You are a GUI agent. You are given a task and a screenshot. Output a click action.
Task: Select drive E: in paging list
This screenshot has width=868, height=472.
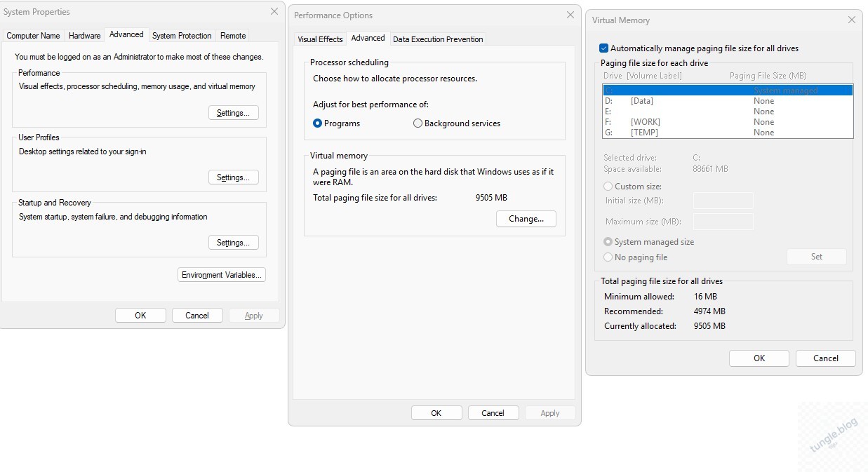[728, 112]
